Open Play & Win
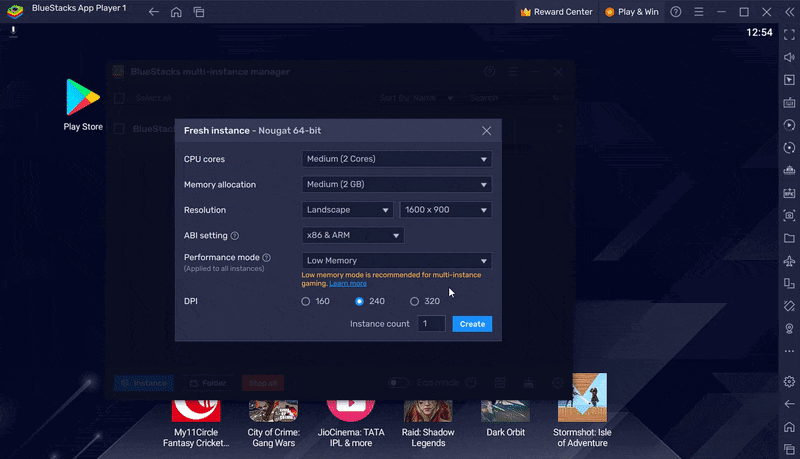Viewport: 800px width, 459px height. pyautogui.click(x=632, y=12)
